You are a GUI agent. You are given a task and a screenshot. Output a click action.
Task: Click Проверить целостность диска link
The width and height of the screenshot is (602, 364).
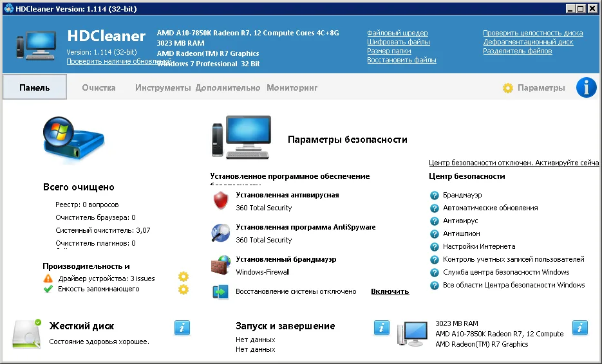point(533,33)
